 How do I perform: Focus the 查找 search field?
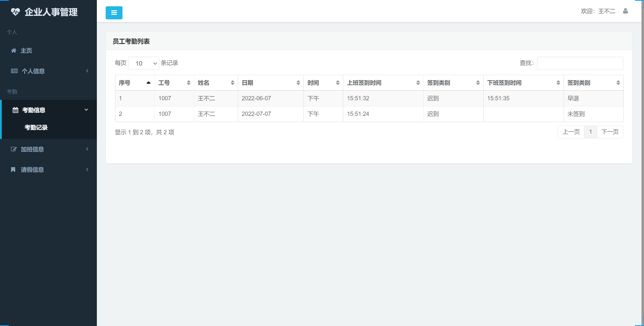point(580,63)
